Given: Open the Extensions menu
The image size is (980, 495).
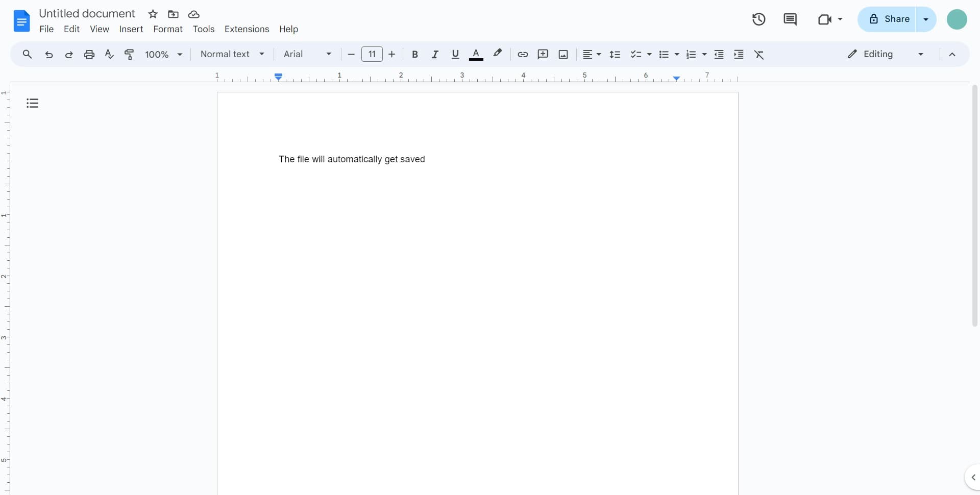Looking at the screenshot, I should tap(247, 29).
